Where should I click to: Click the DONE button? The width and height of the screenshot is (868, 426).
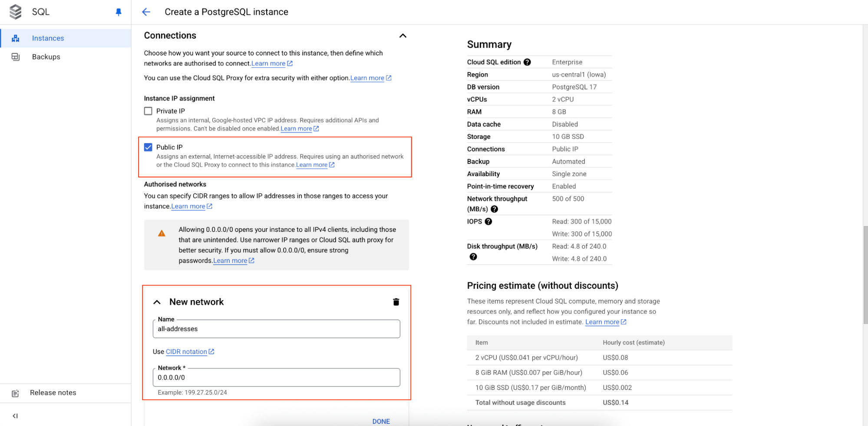[x=381, y=421]
